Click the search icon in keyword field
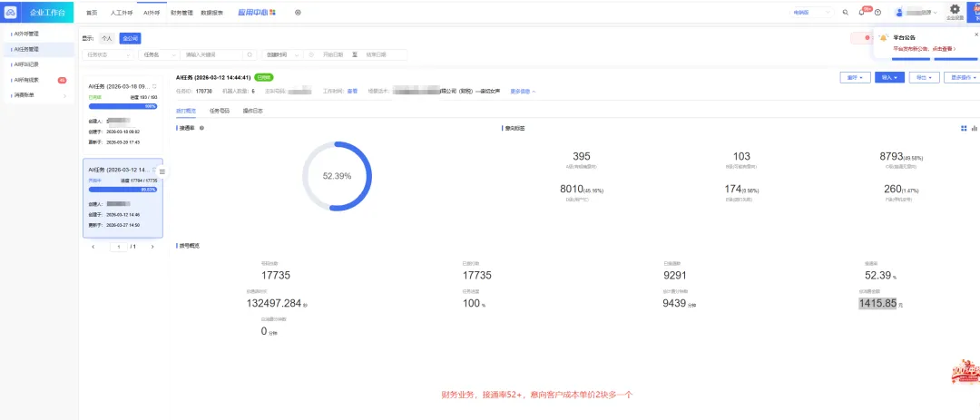This screenshot has width=980, height=420. pos(250,55)
